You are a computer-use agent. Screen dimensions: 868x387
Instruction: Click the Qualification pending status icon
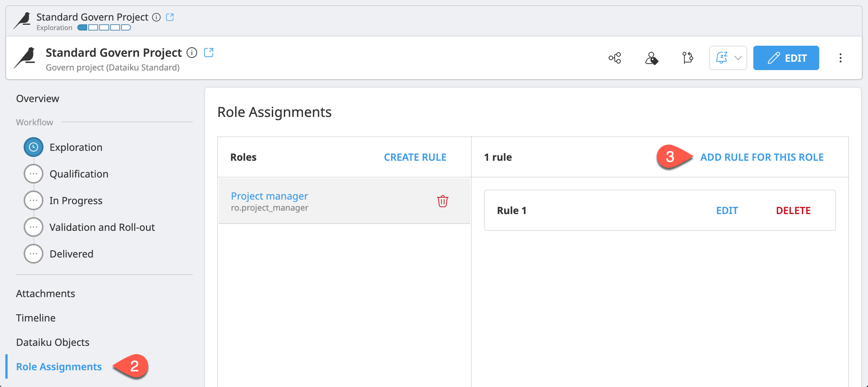click(34, 174)
